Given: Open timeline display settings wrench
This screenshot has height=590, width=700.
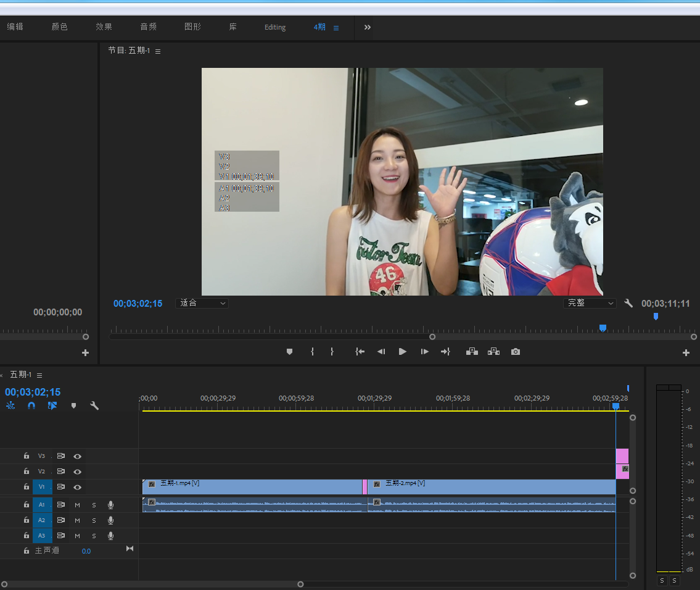Looking at the screenshot, I should 94,406.
